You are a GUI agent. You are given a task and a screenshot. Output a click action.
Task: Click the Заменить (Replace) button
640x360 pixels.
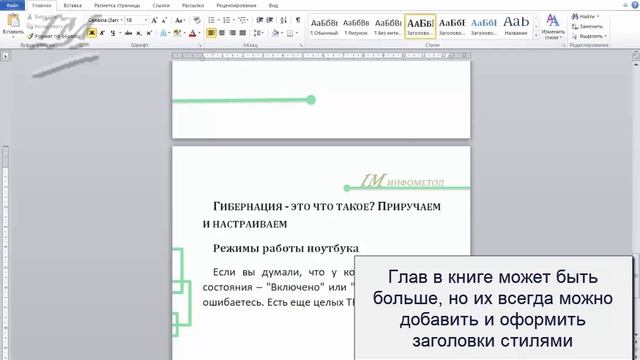tap(588, 26)
